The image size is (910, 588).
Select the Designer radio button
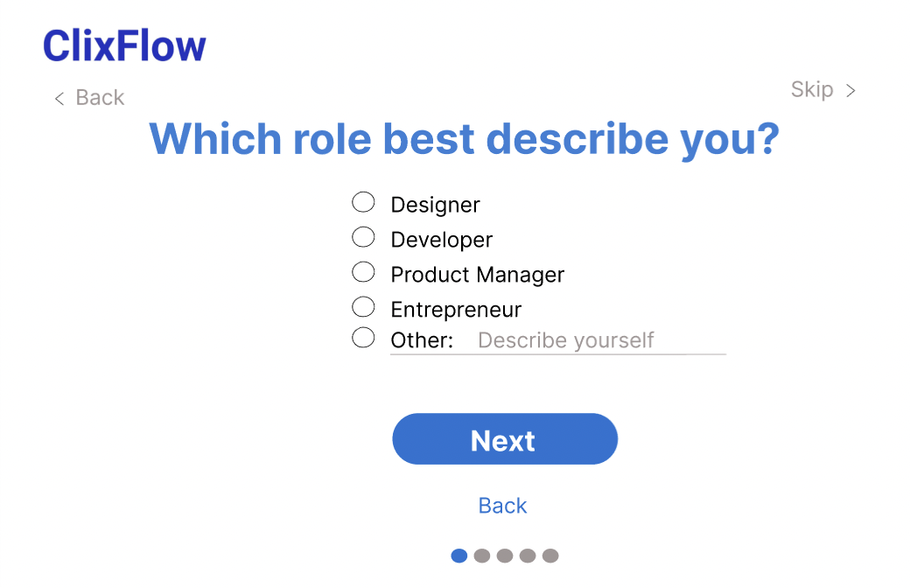pyautogui.click(x=363, y=203)
